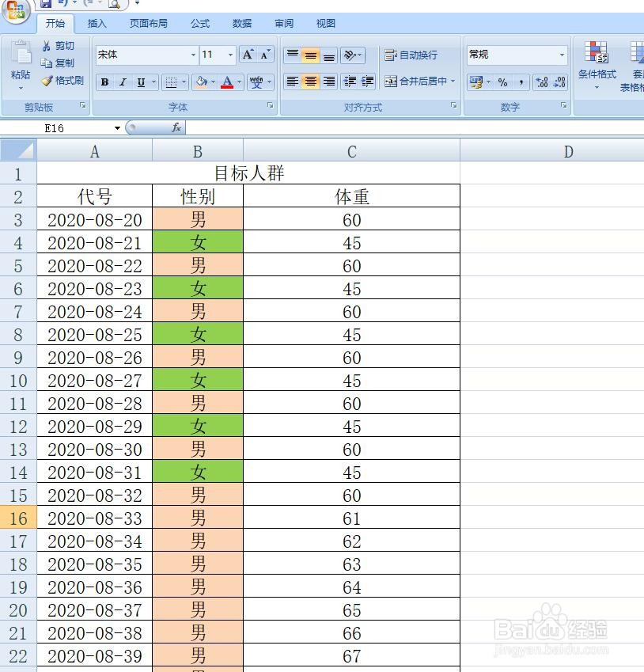Click the decrease indent icon
Image resolution: width=644 pixels, height=672 pixels.
tap(350, 82)
